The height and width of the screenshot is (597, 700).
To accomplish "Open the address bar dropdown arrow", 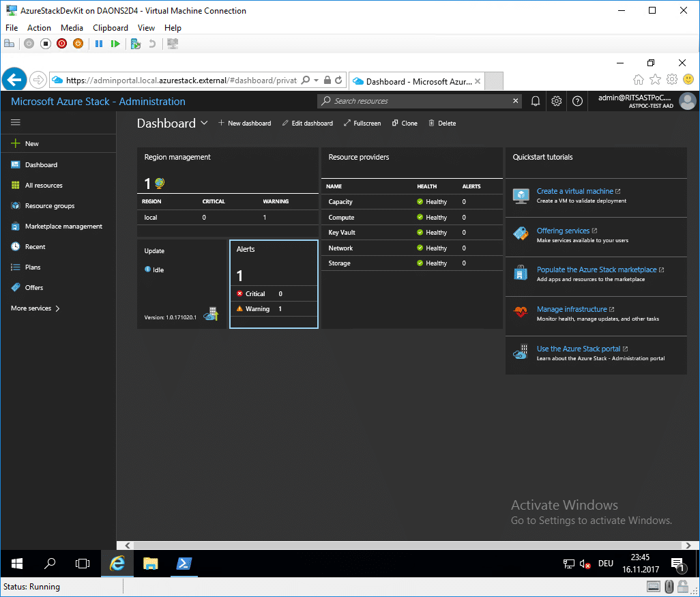I will click(x=316, y=81).
